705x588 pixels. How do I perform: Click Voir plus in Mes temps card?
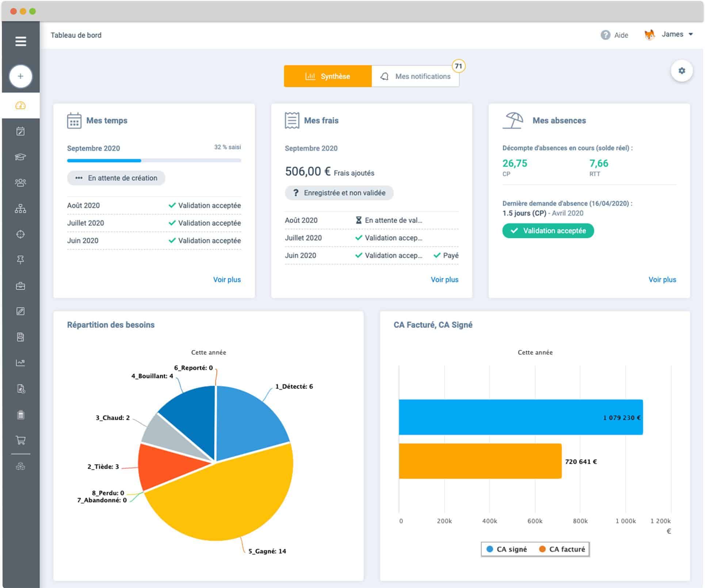(x=227, y=280)
